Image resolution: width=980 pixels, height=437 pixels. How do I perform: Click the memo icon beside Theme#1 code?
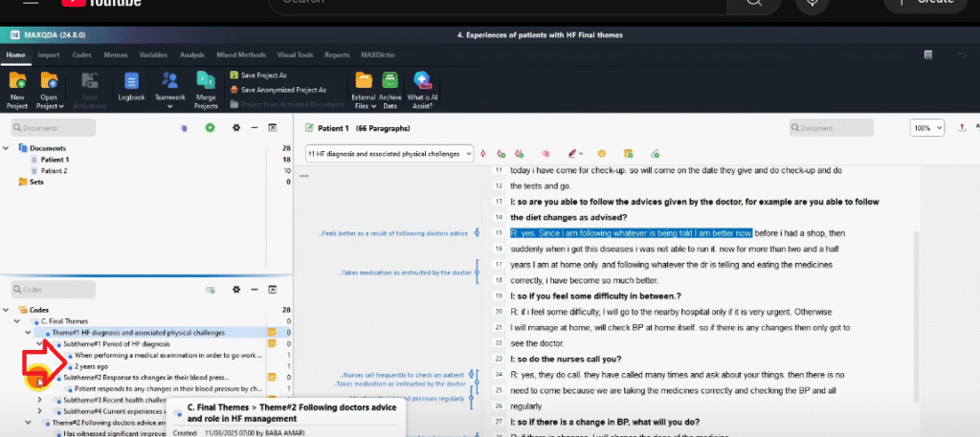(272, 332)
